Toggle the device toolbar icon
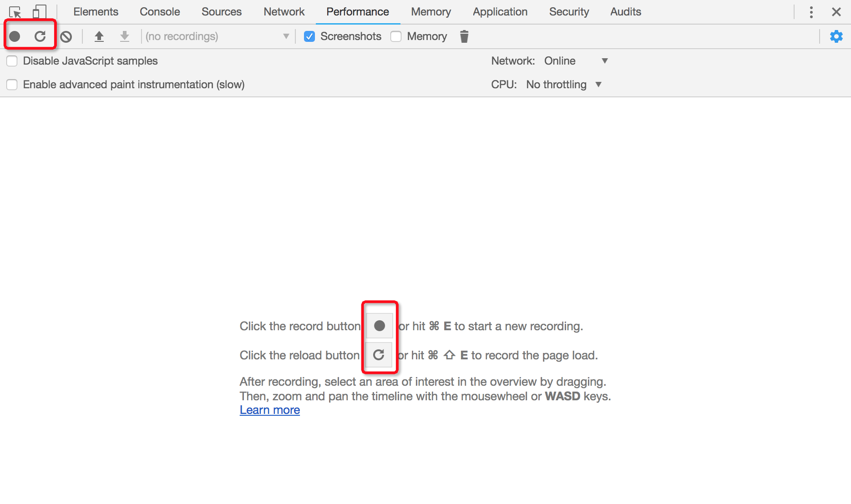Image resolution: width=851 pixels, height=504 pixels. 40,12
